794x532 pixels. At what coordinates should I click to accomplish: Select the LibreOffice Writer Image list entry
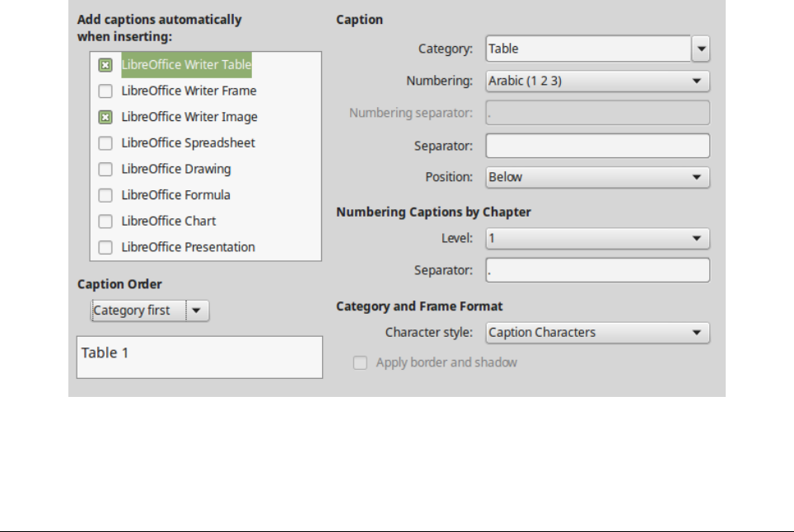tap(189, 117)
